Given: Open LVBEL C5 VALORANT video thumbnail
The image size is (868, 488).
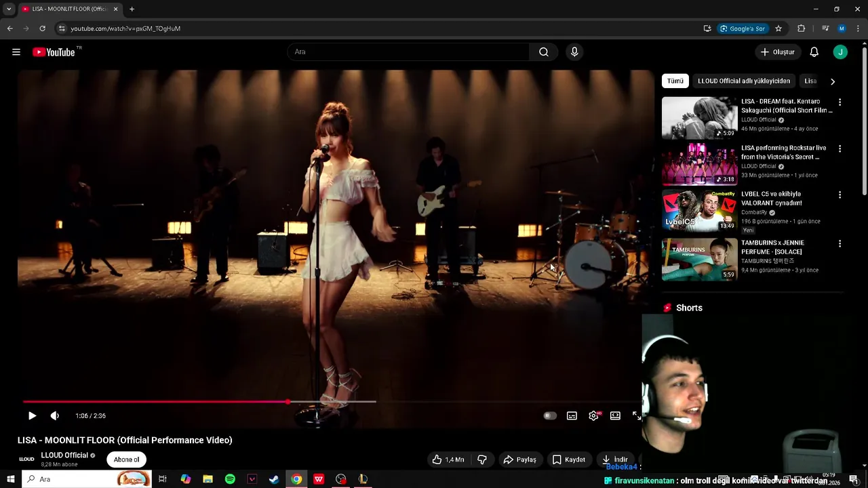Looking at the screenshot, I should pyautogui.click(x=699, y=211).
